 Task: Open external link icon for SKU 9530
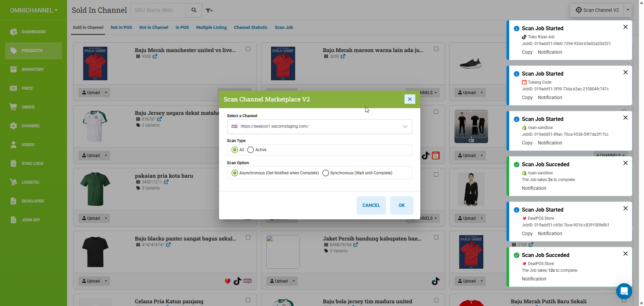155,56
